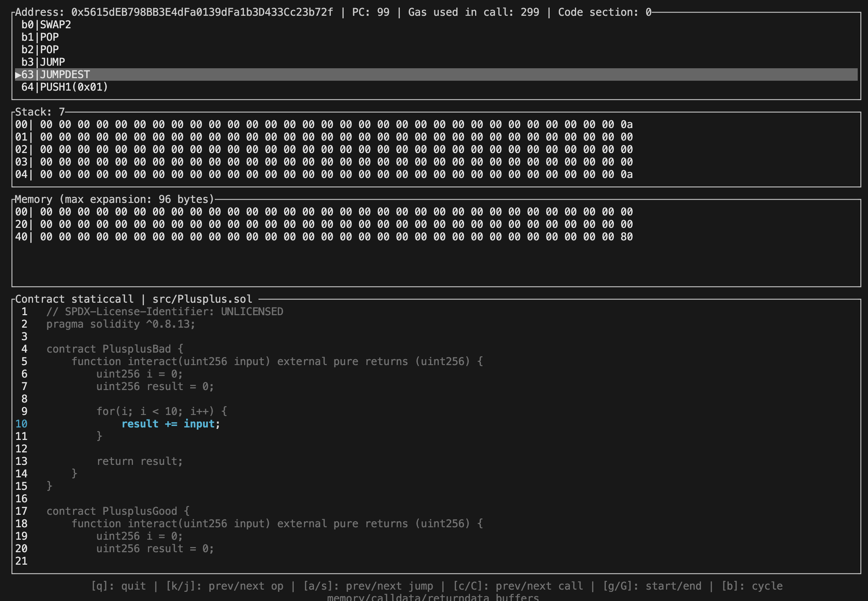Click 'Contract staticcall' title text
This screenshot has width=868, height=601.
coord(74,299)
